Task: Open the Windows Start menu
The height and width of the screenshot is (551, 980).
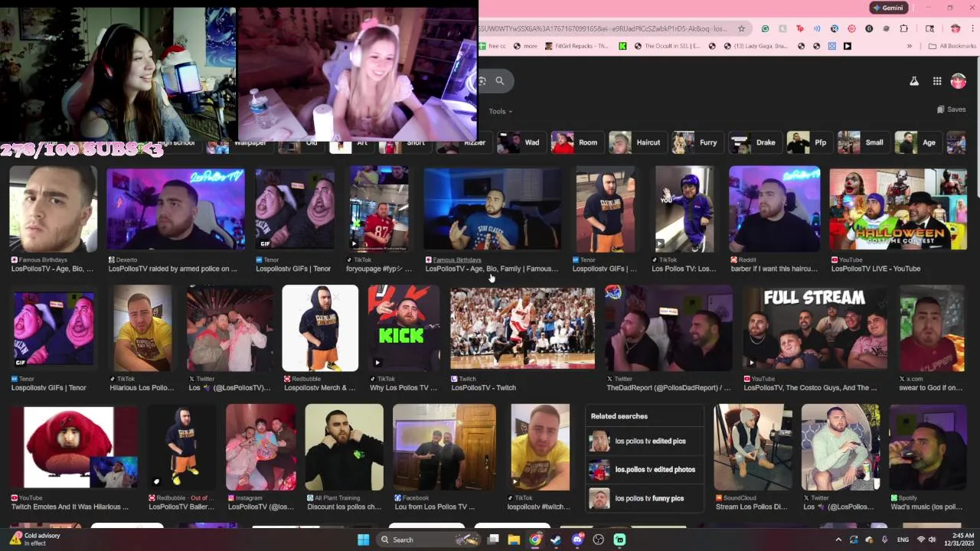Action: click(x=364, y=540)
